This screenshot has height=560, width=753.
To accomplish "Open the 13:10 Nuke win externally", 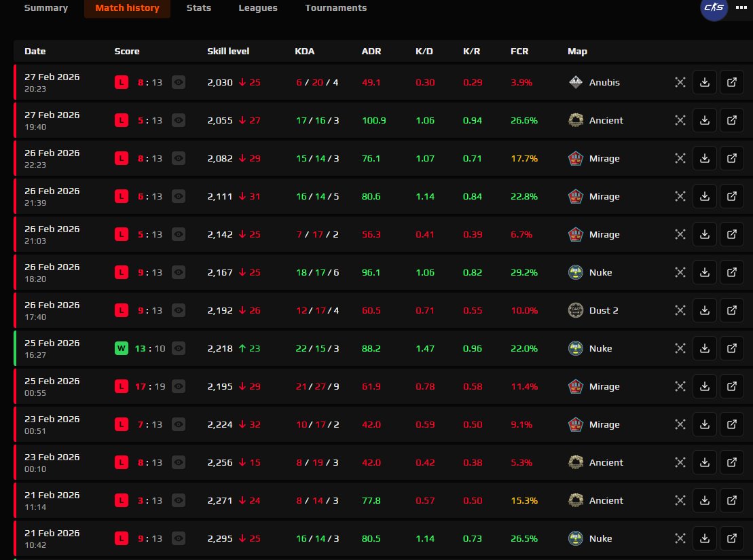I will click(x=731, y=348).
